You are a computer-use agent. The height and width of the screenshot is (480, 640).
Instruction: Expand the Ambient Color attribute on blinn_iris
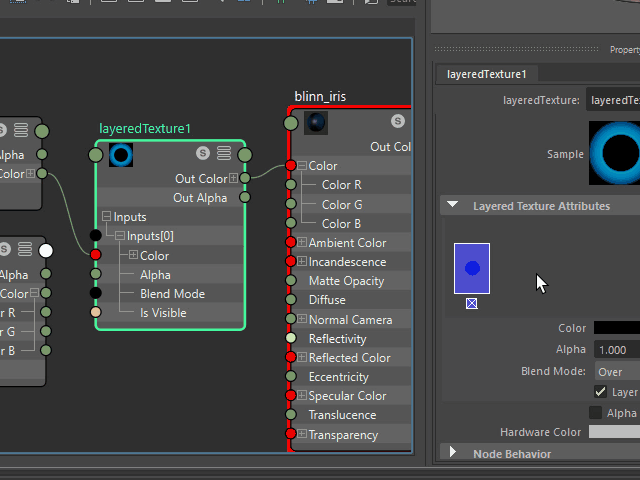(302, 243)
